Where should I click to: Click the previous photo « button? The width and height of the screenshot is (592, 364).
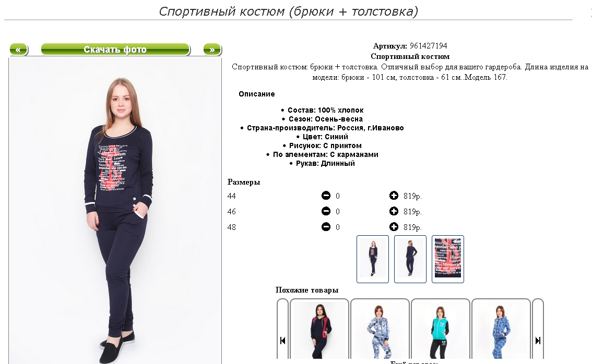(x=18, y=50)
